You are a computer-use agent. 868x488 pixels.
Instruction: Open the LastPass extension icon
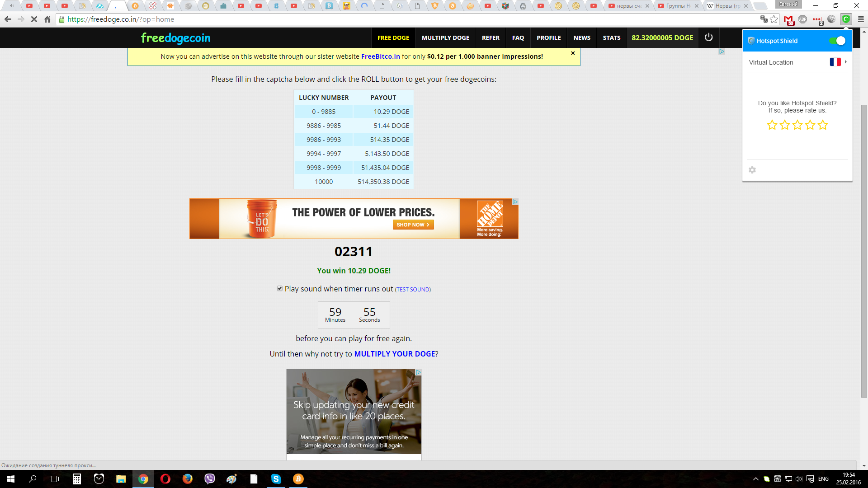[x=817, y=19]
